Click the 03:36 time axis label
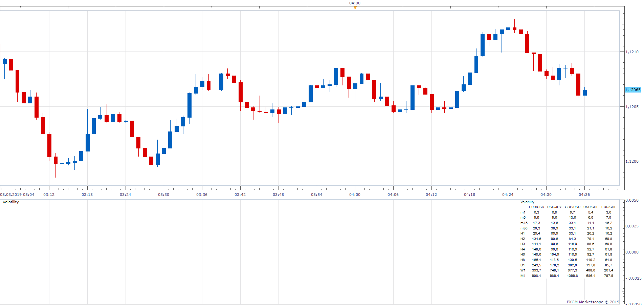644x305 pixels. click(x=202, y=195)
